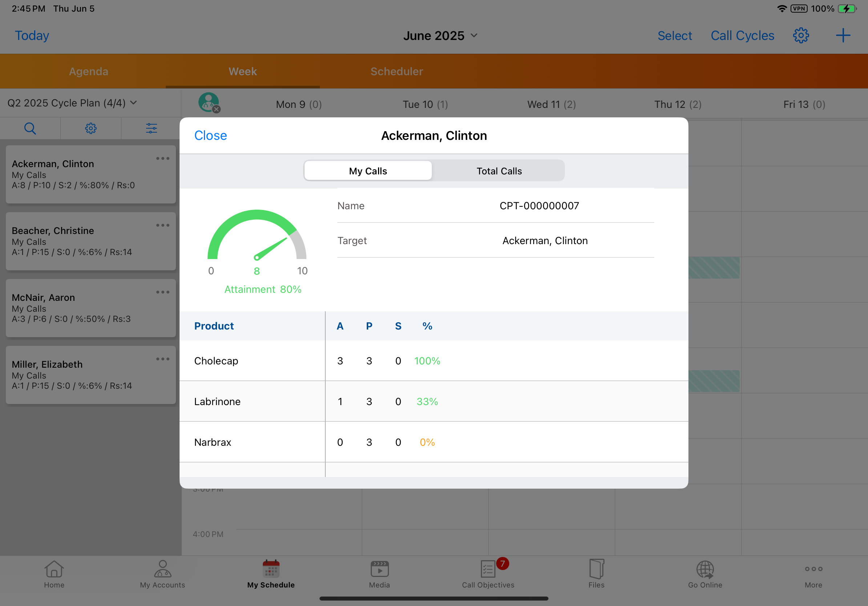
Task: Switch to the Scheduler tab
Action: 397,72
